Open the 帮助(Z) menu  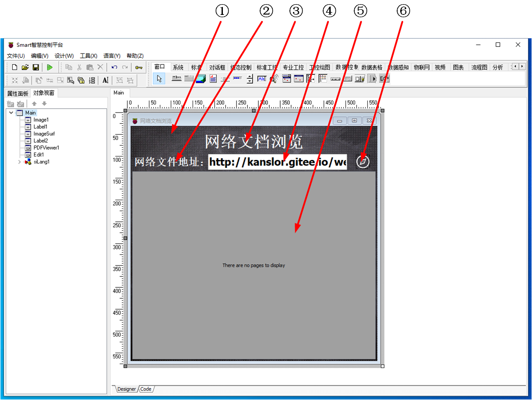click(135, 56)
